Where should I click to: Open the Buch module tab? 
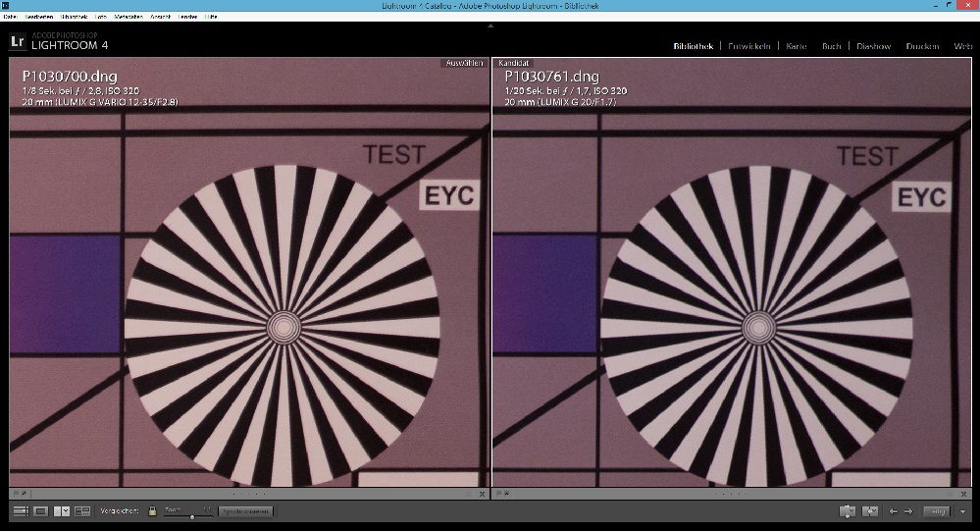(x=831, y=46)
